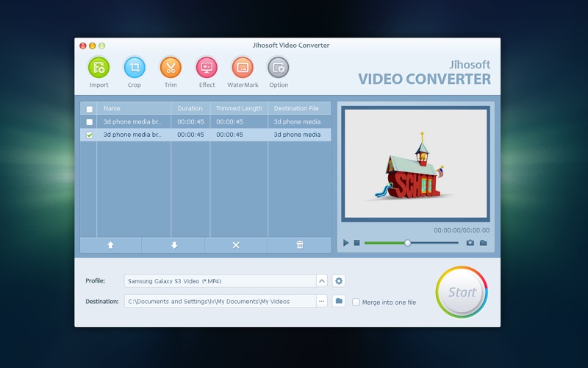Open the Option settings icon
The width and height of the screenshot is (588, 368).
[279, 68]
